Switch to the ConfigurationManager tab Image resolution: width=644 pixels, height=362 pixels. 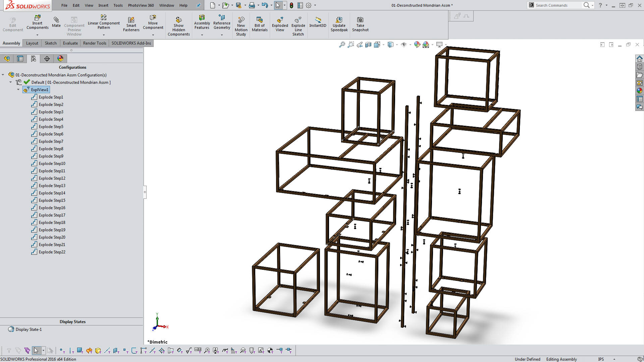click(34, 59)
